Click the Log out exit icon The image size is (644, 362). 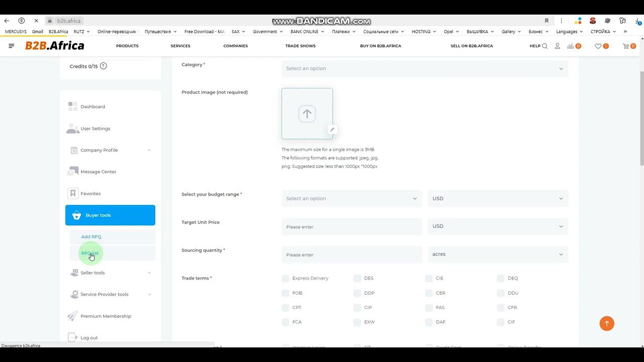click(x=73, y=338)
